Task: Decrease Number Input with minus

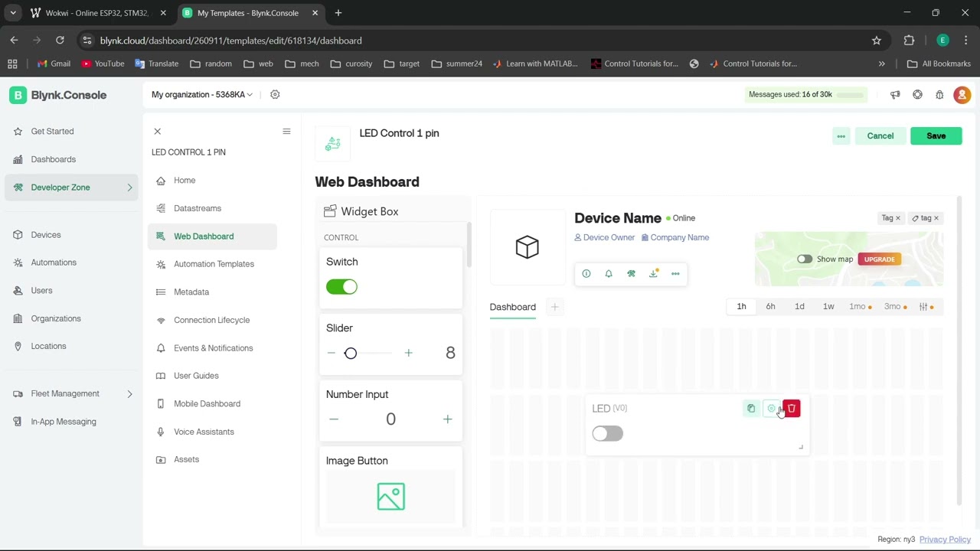Action: (x=333, y=419)
